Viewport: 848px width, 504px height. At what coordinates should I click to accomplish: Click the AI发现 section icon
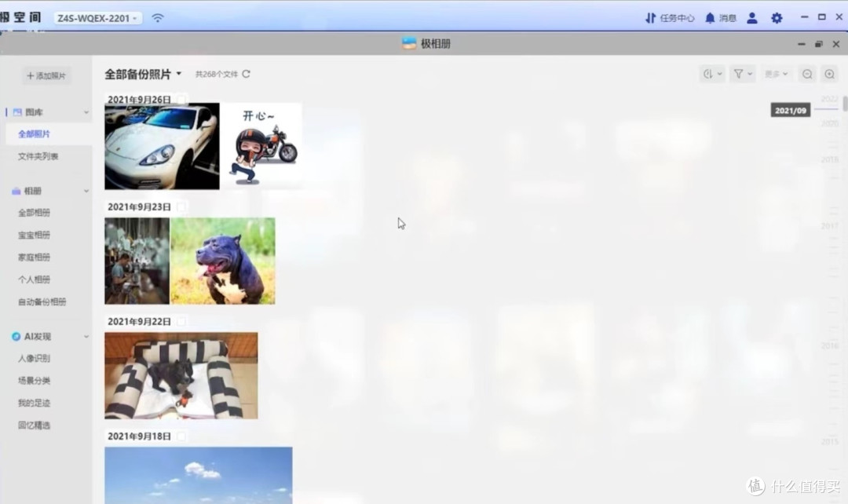point(16,336)
